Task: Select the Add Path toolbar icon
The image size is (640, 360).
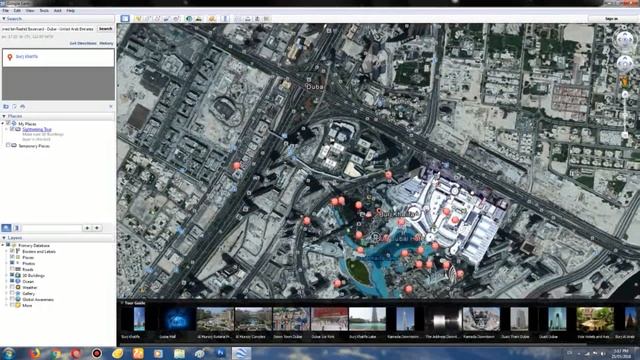Action: pos(157,19)
